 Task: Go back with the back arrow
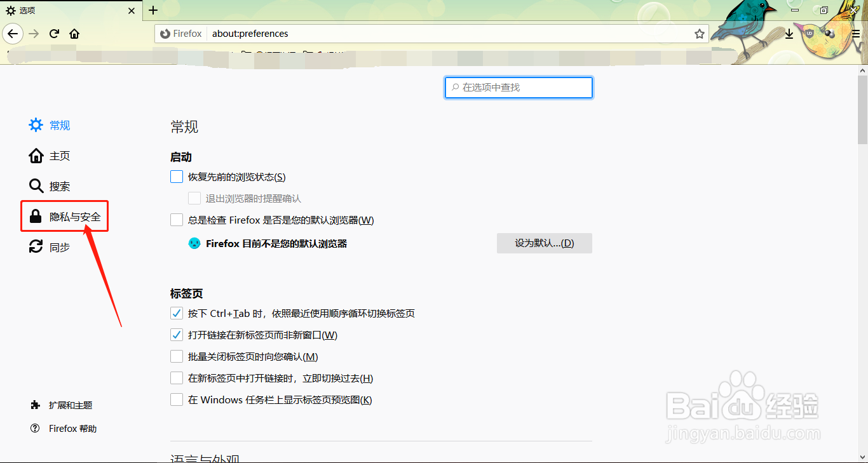pyautogui.click(x=13, y=34)
